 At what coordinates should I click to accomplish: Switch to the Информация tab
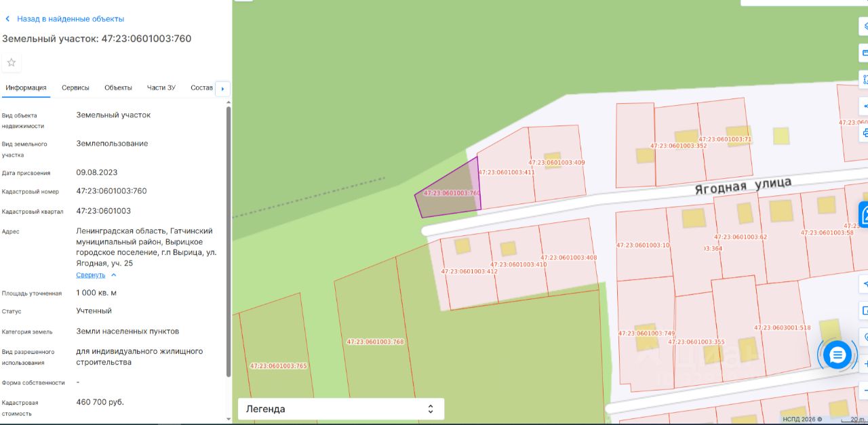[26, 88]
